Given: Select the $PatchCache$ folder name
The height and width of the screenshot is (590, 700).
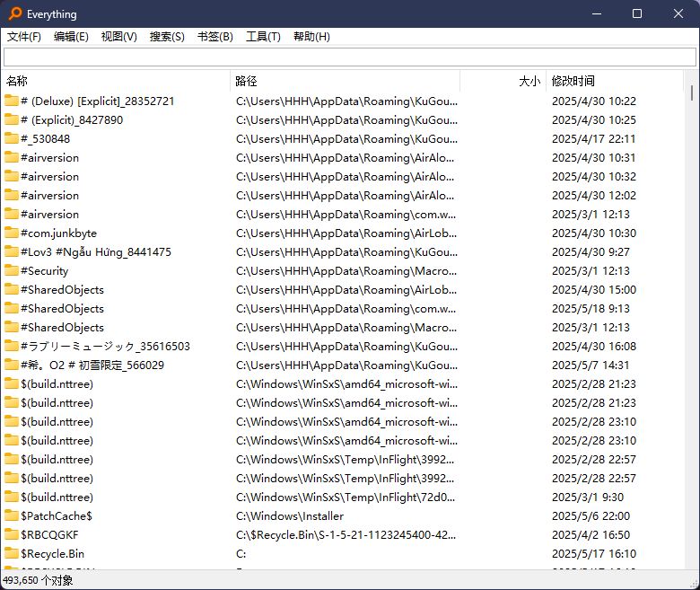Looking at the screenshot, I should click(57, 516).
